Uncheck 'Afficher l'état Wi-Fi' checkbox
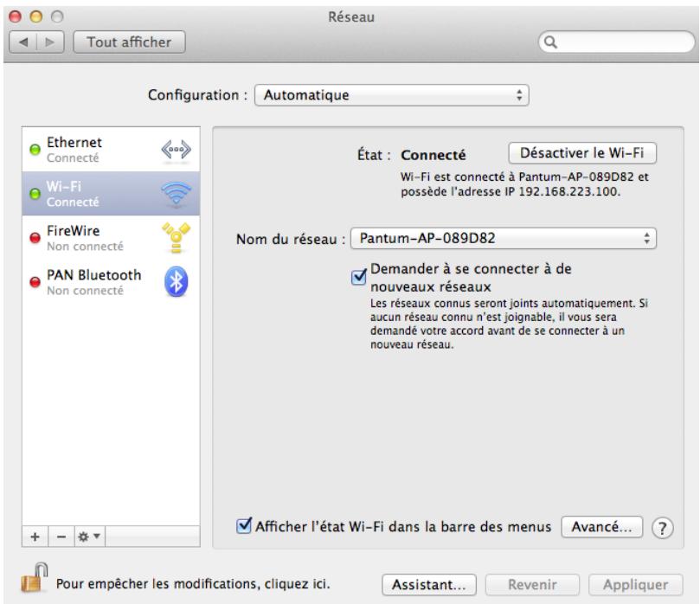The width and height of the screenshot is (700, 604). coord(245,525)
